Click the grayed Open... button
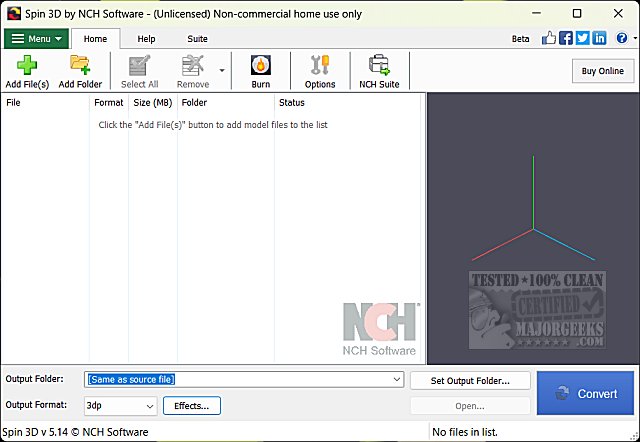This screenshot has height=442, width=640. (x=470, y=406)
